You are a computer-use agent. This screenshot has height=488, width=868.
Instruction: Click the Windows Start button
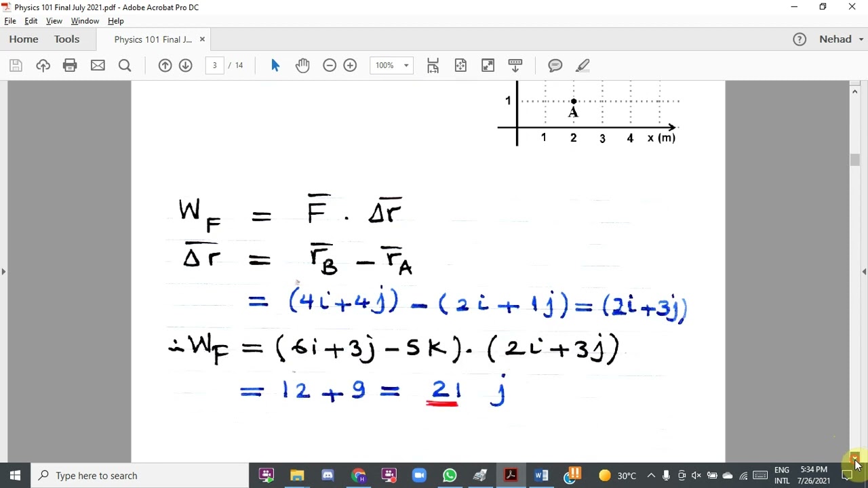[x=15, y=475]
